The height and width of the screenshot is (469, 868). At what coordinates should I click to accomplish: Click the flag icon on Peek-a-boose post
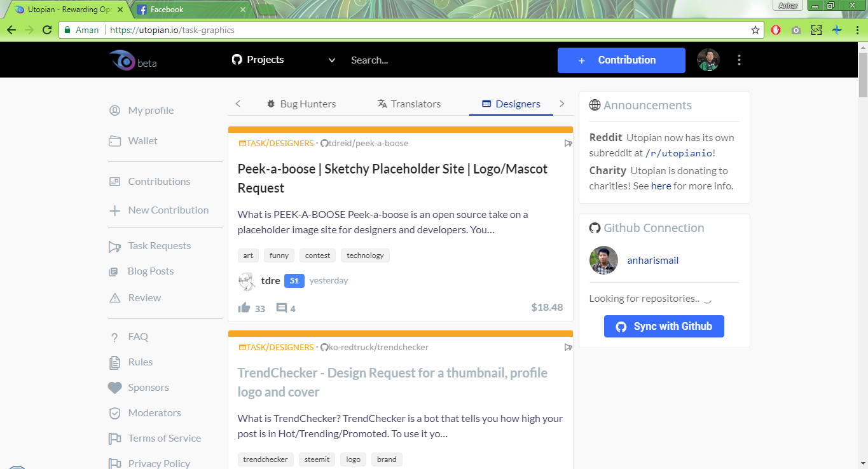pyautogui.click(x=568, y=144)
